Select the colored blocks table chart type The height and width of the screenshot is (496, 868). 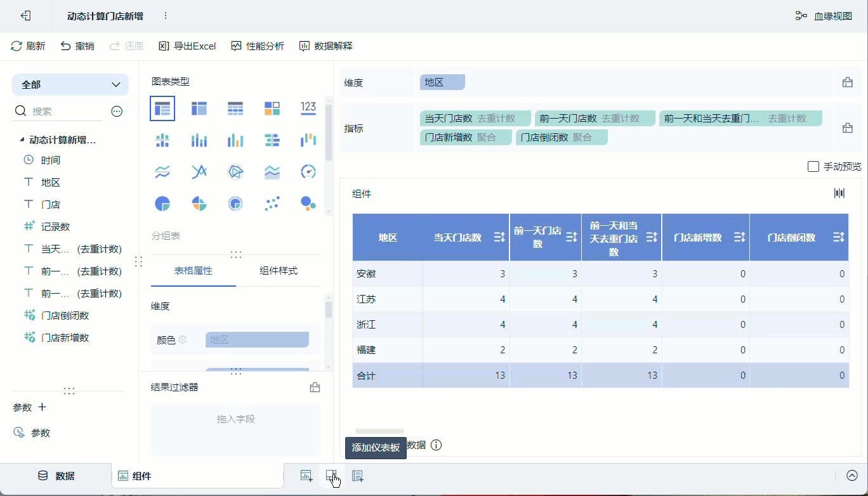click(x=272, y=108)
